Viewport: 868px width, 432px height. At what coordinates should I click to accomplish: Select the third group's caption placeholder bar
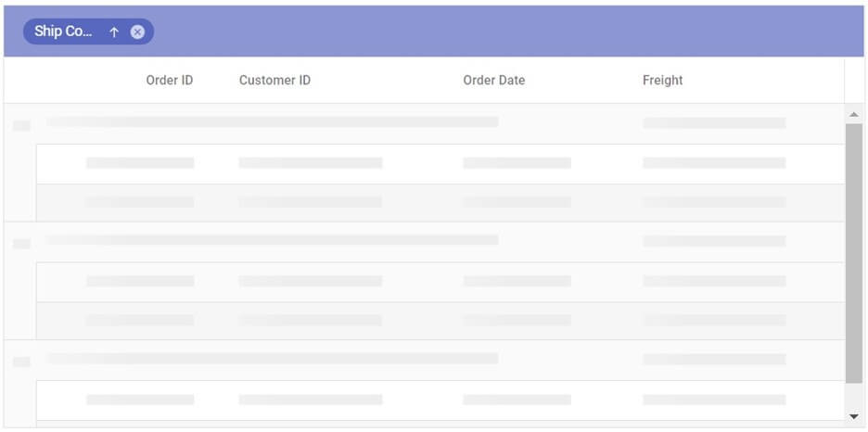(272, 358)
